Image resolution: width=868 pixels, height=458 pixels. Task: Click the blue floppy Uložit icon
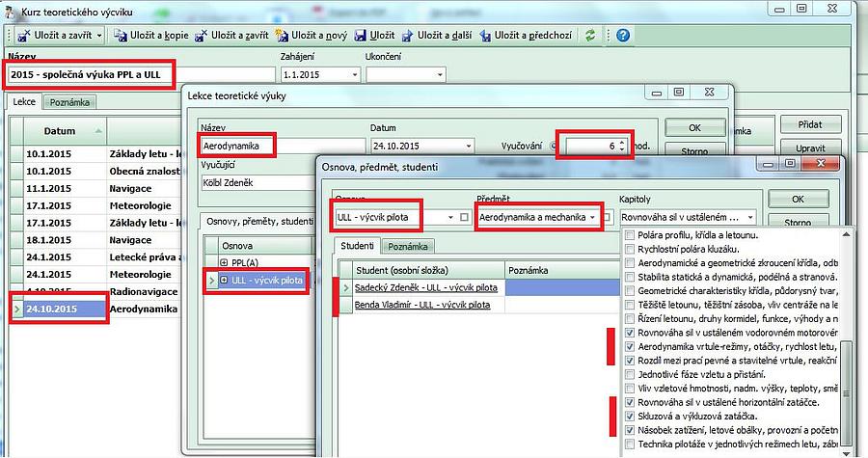click(x=360, y=36)
